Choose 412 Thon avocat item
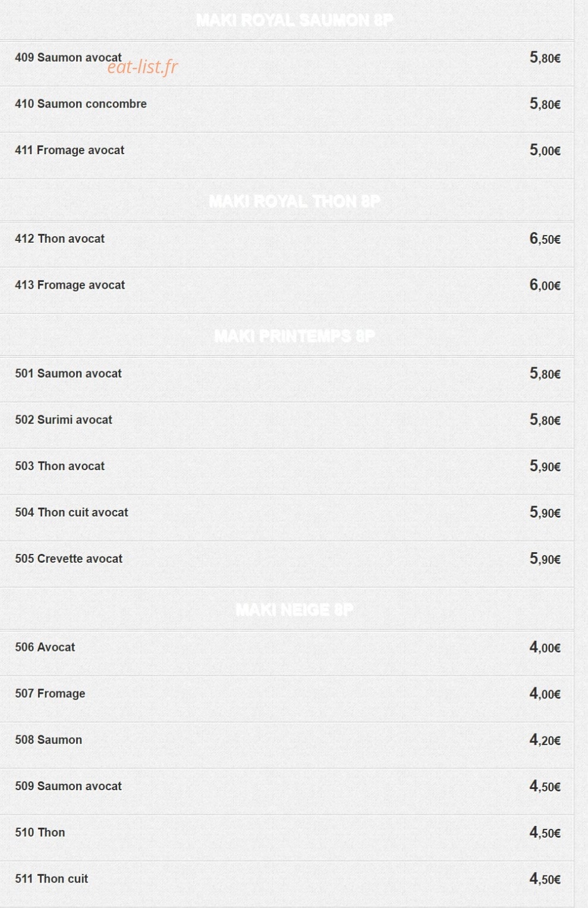 coord(287,245)
